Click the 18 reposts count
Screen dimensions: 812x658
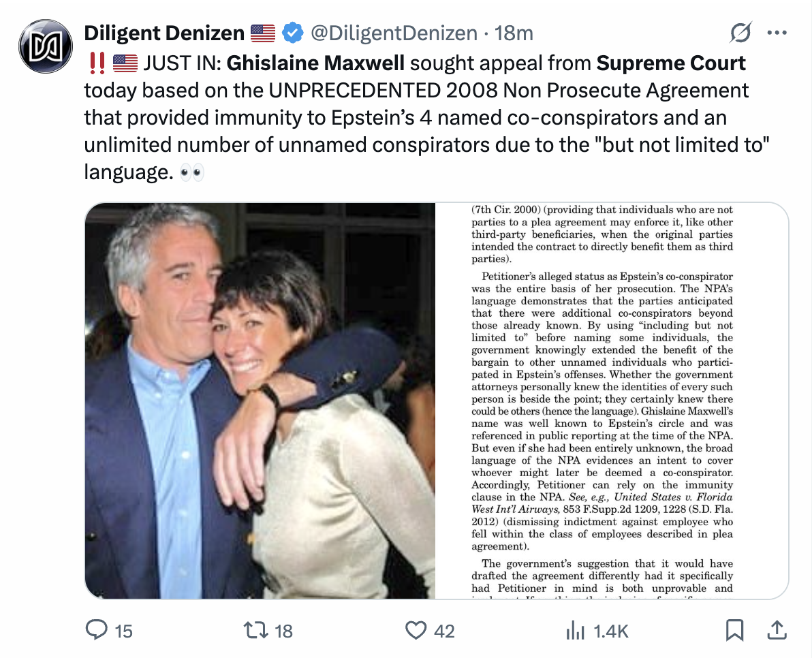point(283,631)
